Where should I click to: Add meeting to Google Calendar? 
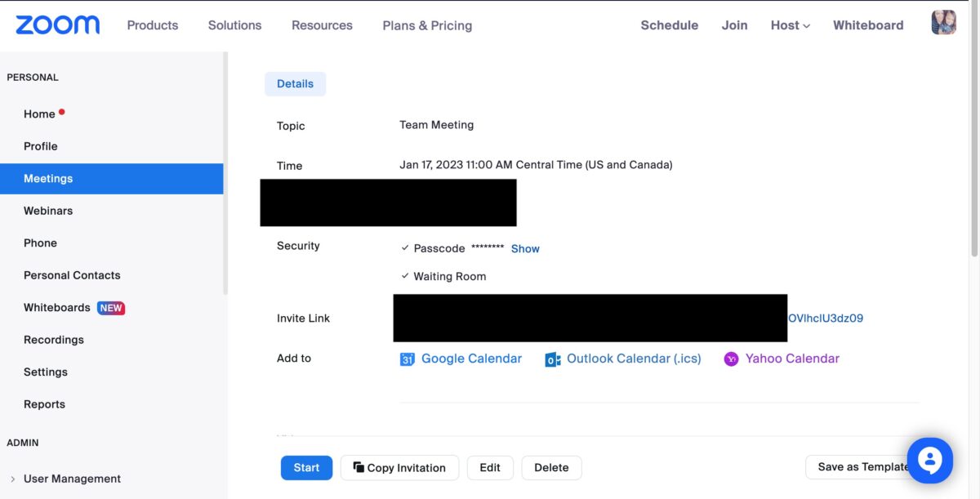[x=471, y=359]
